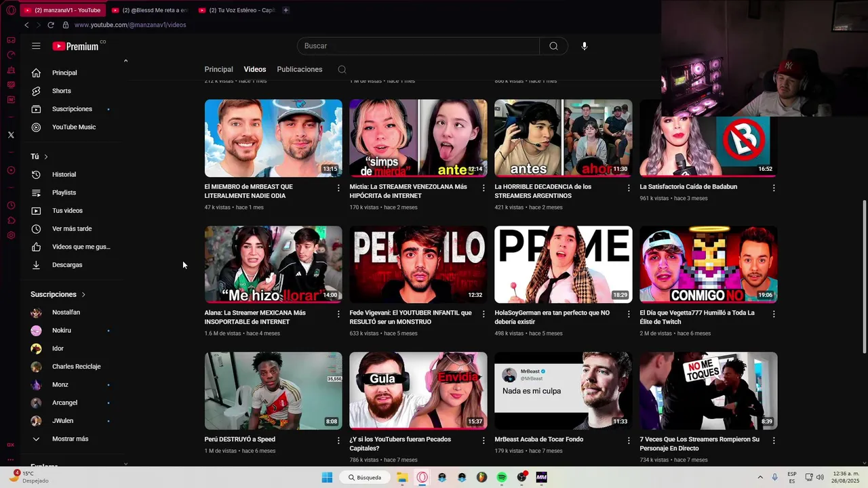Open options for 'MrBeast Acaba de Tocar Fondo'

click(x=629, y=440)
